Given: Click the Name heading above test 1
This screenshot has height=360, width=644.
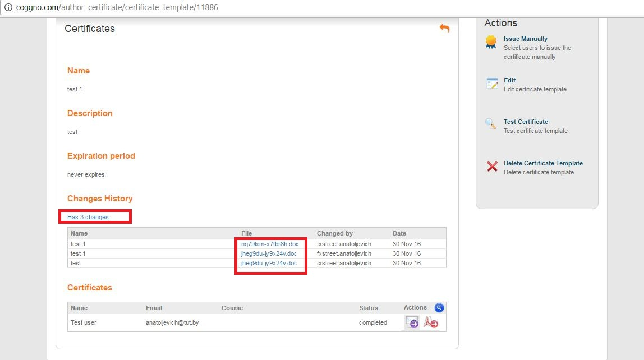Looking at the screenshot, I should [79, 71].
